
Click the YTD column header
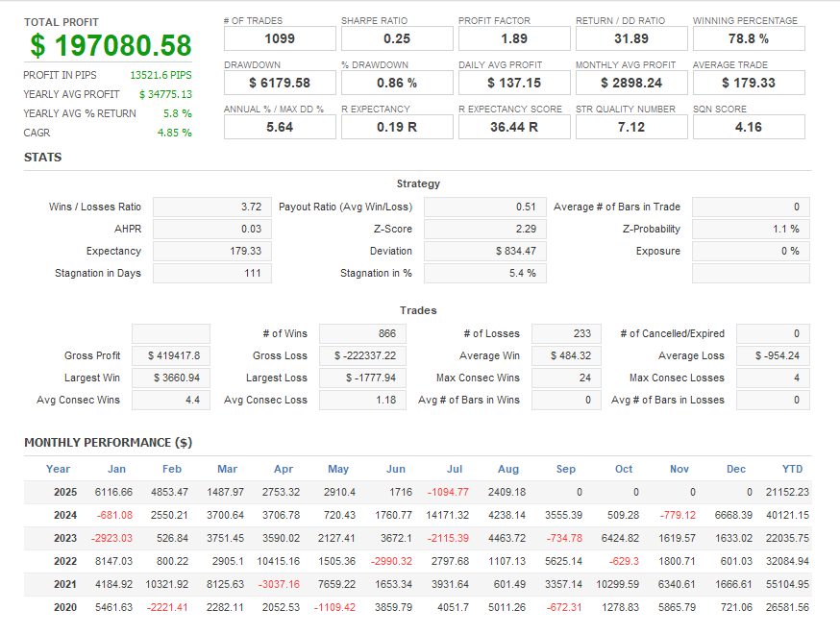pyautogui.click(x=792, y=470)
